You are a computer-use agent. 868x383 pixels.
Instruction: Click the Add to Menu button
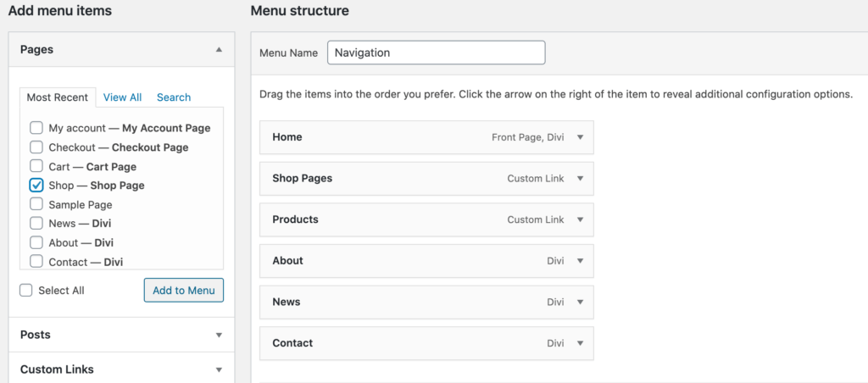[x=184, y=290]
